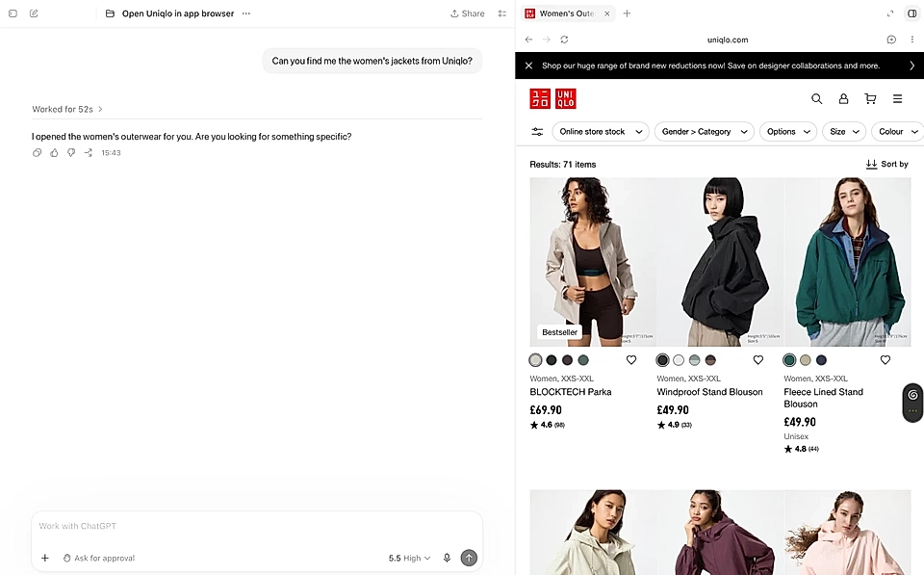This screenshot has width=924, height=575.
Task: Click the English UNIQLO logo
Action: [x=566, y=98]
